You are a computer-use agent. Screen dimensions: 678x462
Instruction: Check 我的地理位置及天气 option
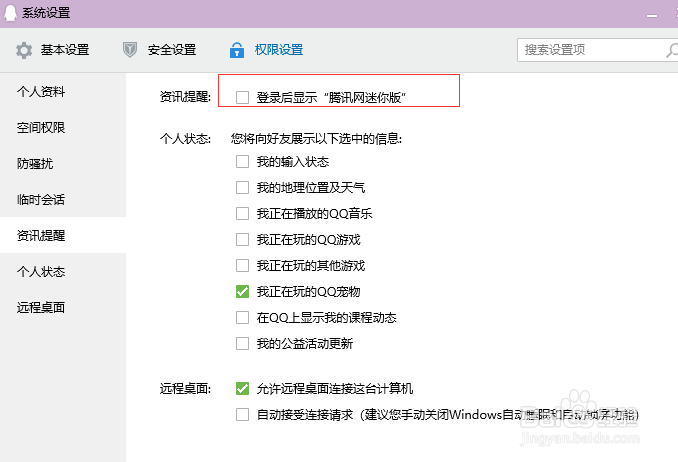pyautogui.click(x=242, y=188)
